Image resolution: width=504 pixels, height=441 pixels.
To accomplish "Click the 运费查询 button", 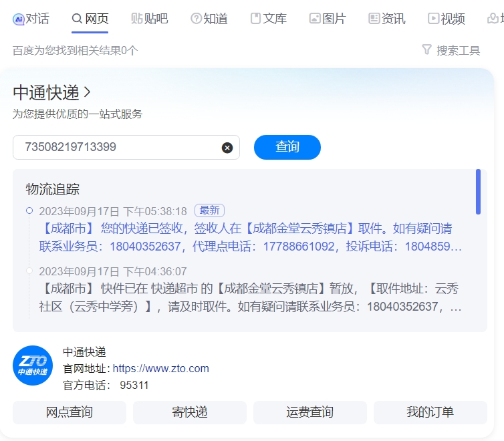I will 310,412.
